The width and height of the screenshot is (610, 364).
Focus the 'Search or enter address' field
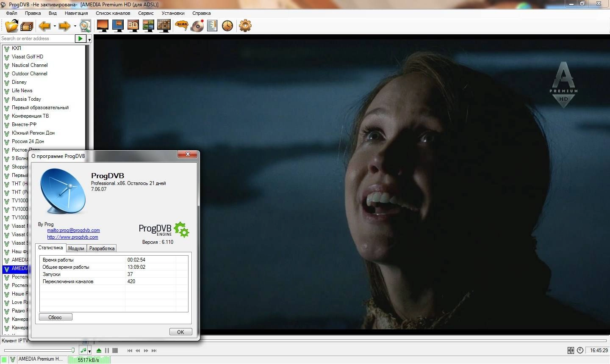click(37, 39)
